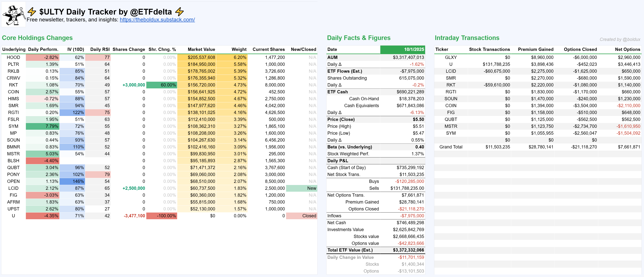The width and height of the screenshot is (644, 277).
Task: Select the GLXY ticker in Intraday Transactions
Action: [451, 57]
